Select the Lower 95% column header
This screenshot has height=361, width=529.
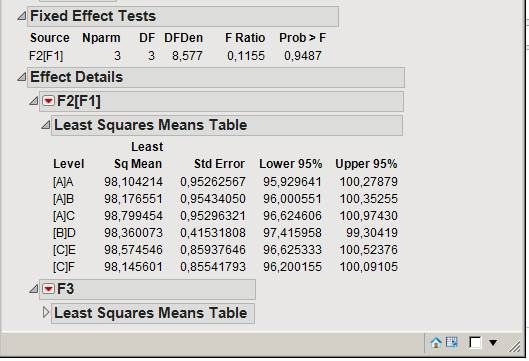click(290, 164)
